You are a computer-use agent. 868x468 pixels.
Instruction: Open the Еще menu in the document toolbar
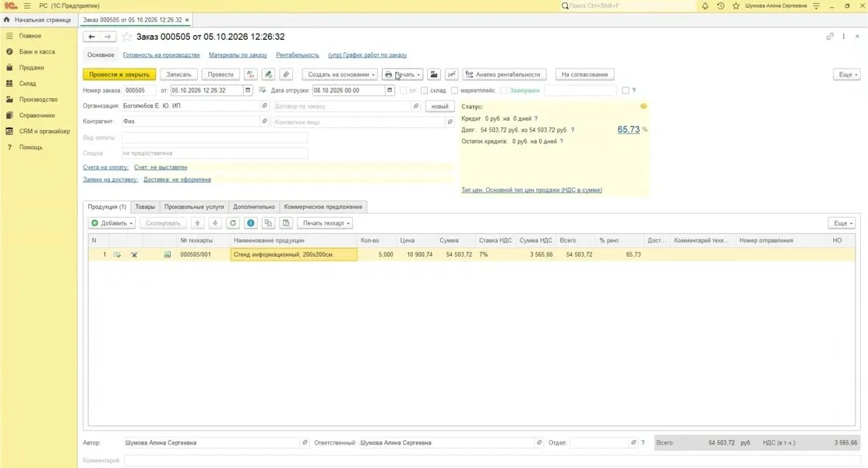coord(847,74)
